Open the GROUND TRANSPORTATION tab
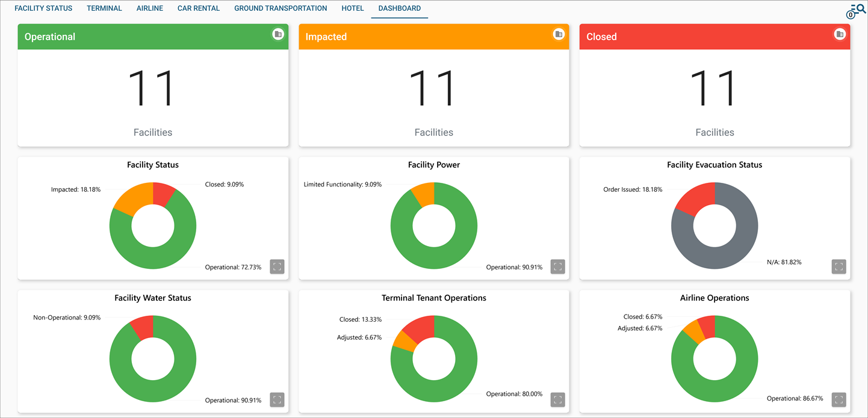 tap(281, 8)
